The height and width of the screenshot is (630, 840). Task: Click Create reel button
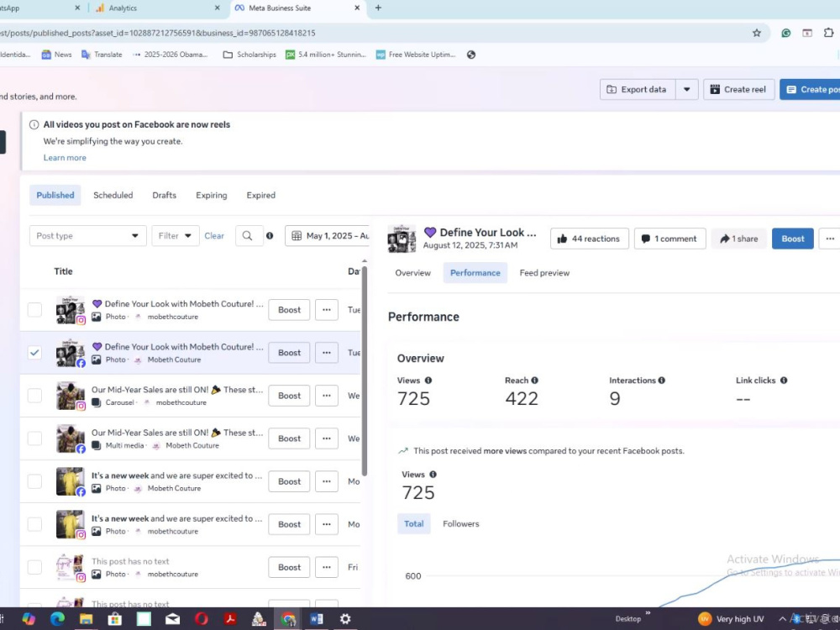(x=738, y=90)
